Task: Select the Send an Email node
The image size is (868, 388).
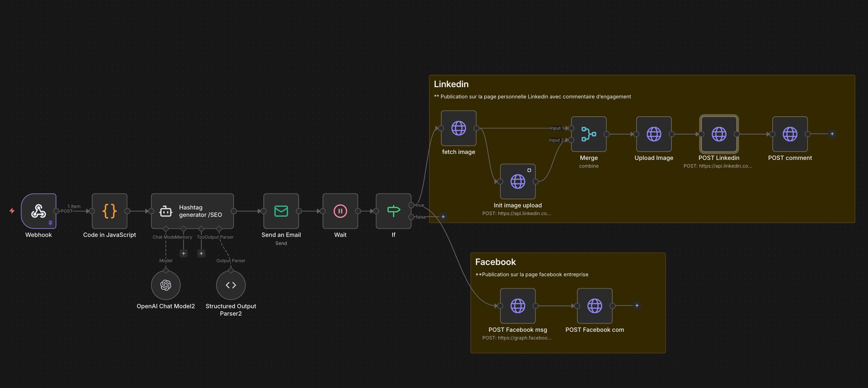Action: (x=281, y=211)
